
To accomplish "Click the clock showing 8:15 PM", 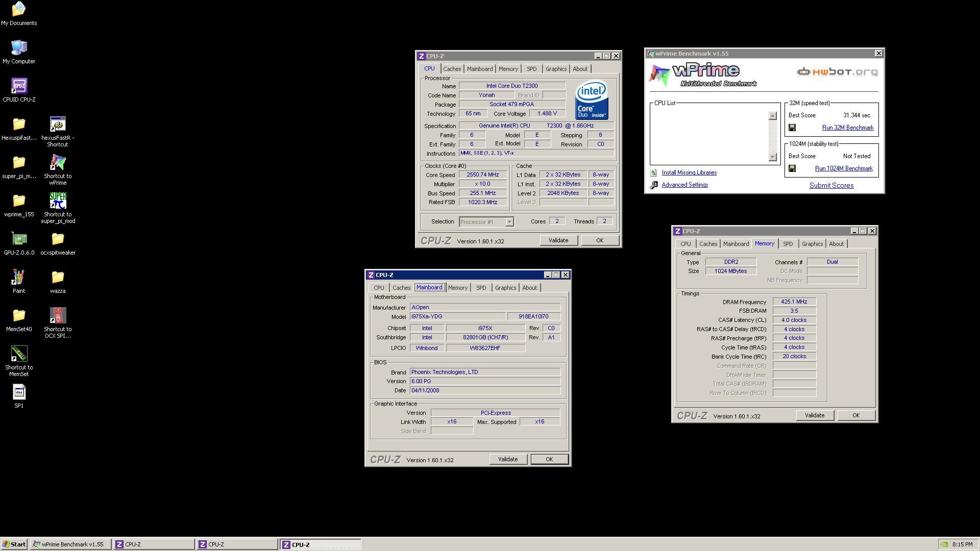I will (962, 544).
